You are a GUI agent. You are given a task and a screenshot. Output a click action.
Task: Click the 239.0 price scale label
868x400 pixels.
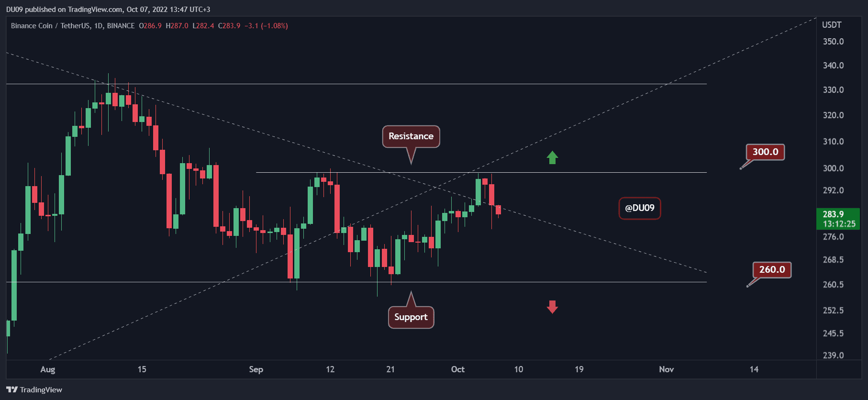(833, 355)
